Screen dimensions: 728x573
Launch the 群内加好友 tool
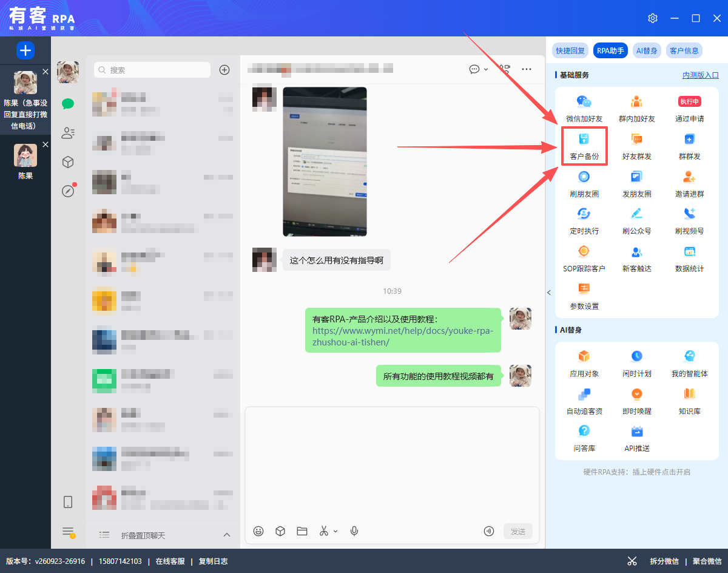point(636,109)
